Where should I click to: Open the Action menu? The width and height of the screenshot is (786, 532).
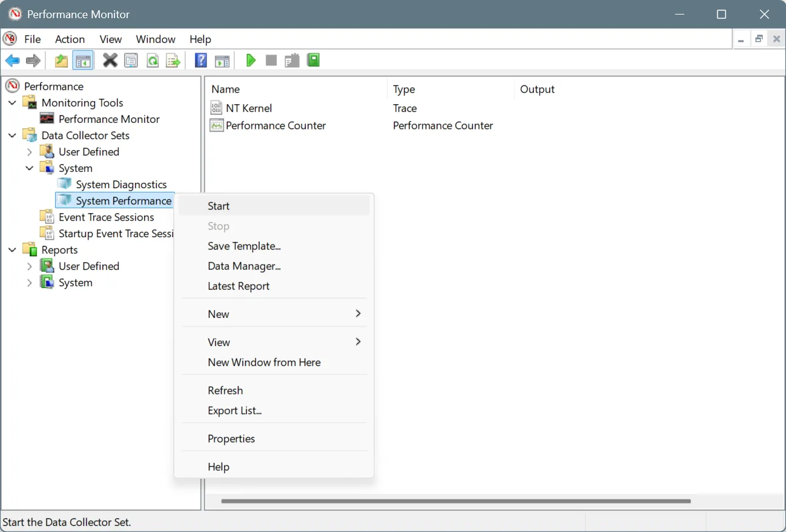pos(70,39)
